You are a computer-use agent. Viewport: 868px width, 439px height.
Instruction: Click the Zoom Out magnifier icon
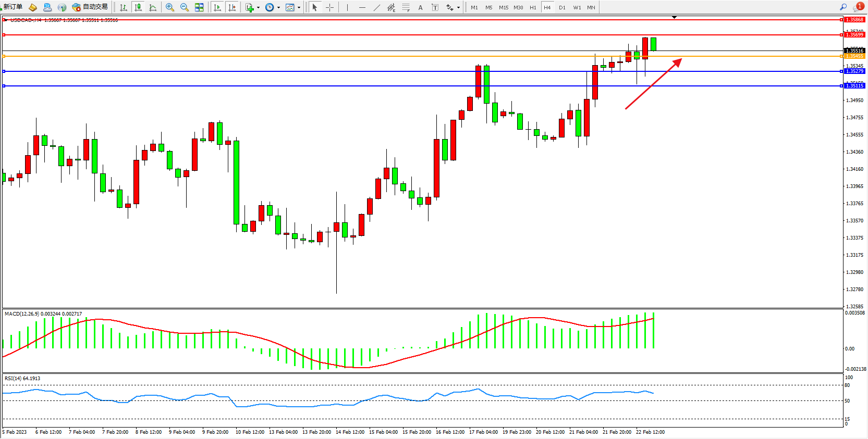click(x=184, y=7)
